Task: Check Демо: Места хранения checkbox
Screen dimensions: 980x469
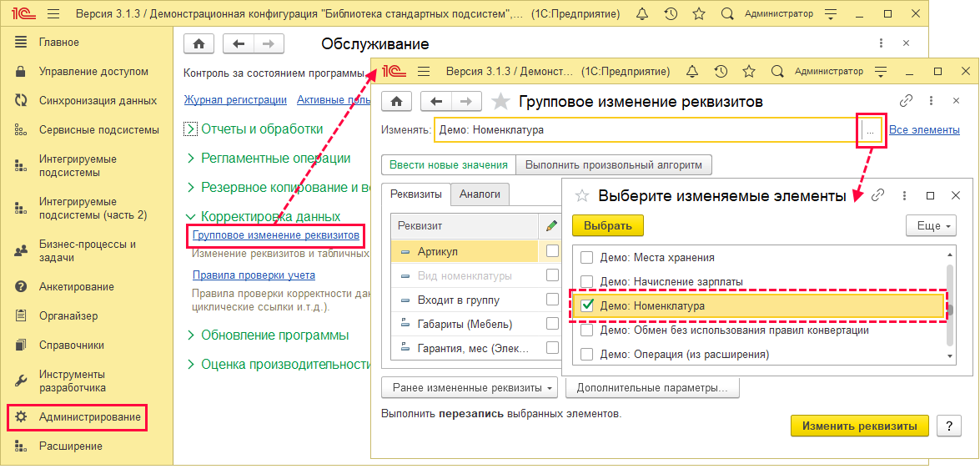Action: (x=587, y=258)
